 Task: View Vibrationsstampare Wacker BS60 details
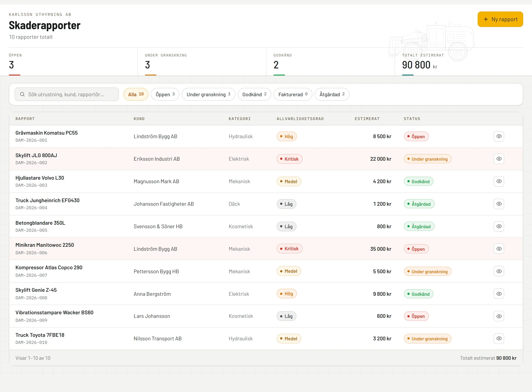click(499, 316)
